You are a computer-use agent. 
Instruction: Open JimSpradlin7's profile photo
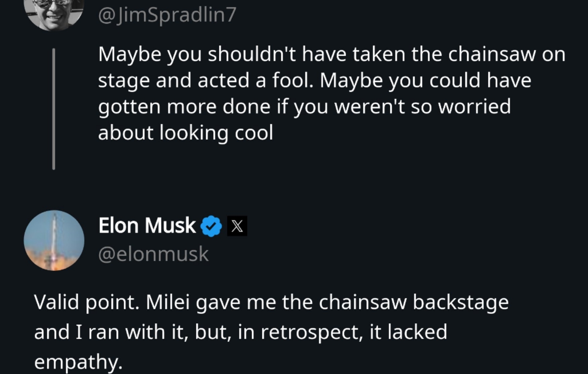click(54, 13)
